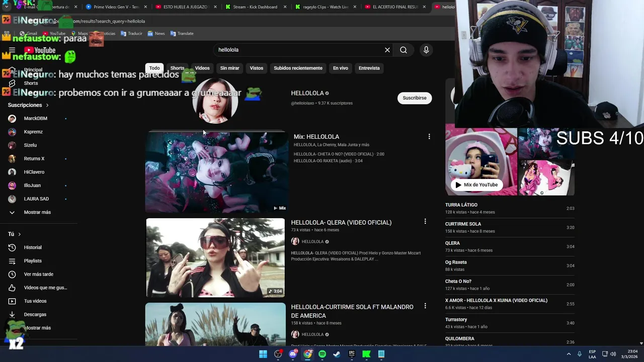
Task: Start voice search with the microphone icon
Action: coord(426,50)
